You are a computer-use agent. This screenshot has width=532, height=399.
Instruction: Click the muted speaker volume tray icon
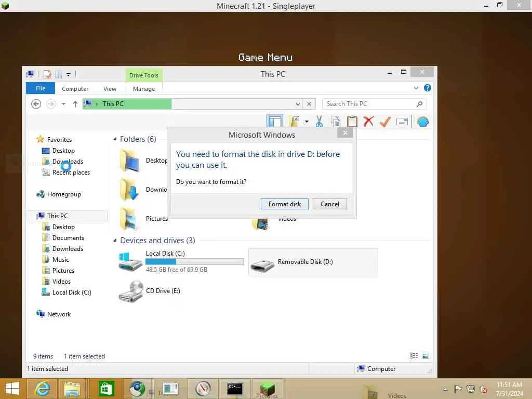pyautogui.click(x=483, y=389)
